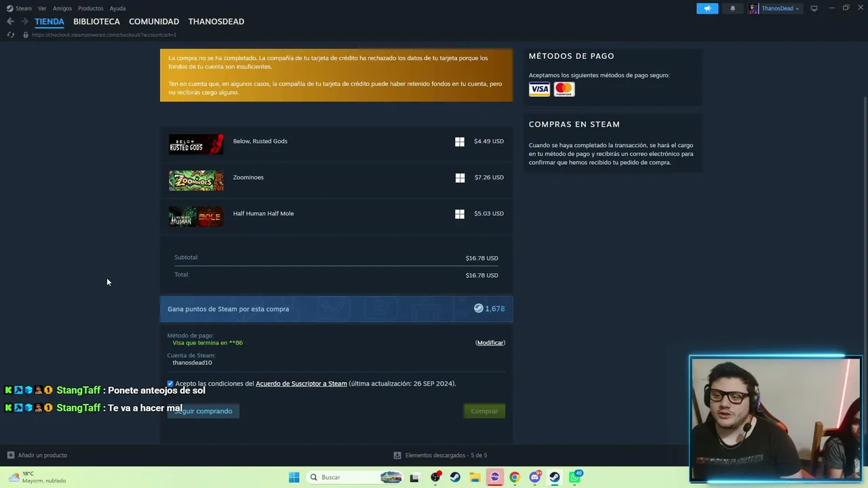
Task: Expand the ThanosDead account dropdown
Action: point(797,9)
